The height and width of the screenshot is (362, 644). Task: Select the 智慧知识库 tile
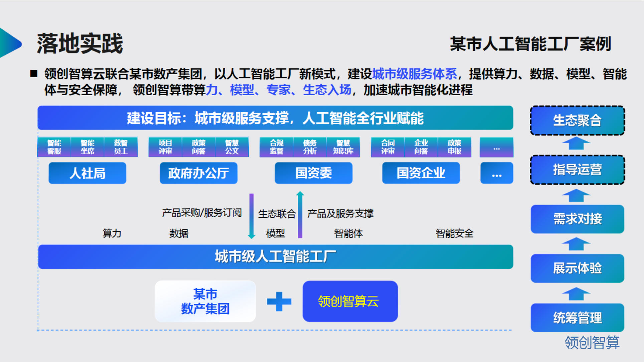[343, 147]
